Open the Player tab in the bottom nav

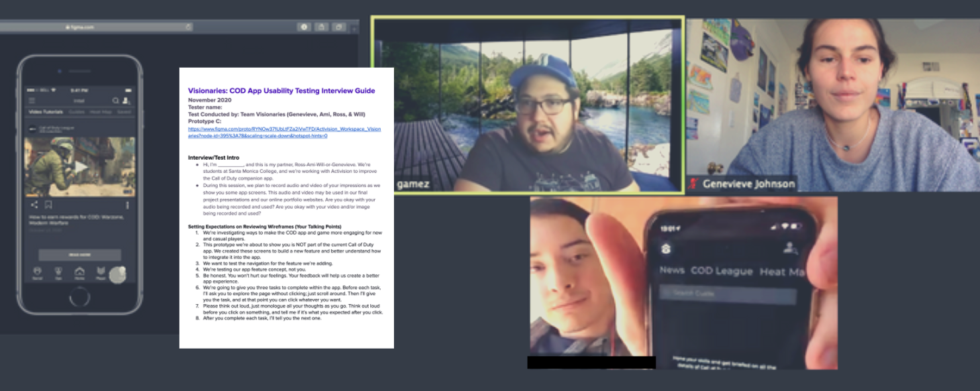(101, 272)
